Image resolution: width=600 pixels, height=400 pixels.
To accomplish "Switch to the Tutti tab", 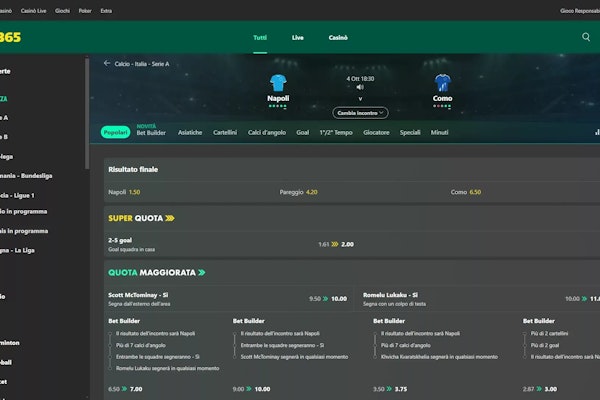I will click(x=260, y=38).
